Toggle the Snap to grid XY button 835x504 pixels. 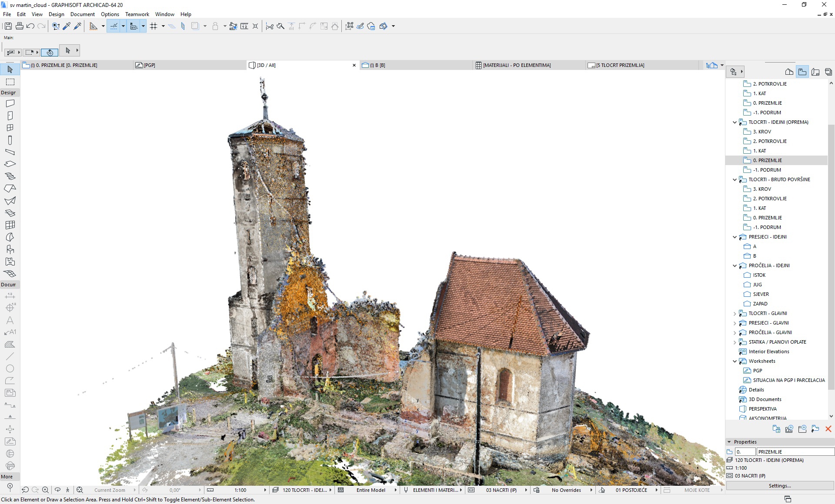click(134, 26)
